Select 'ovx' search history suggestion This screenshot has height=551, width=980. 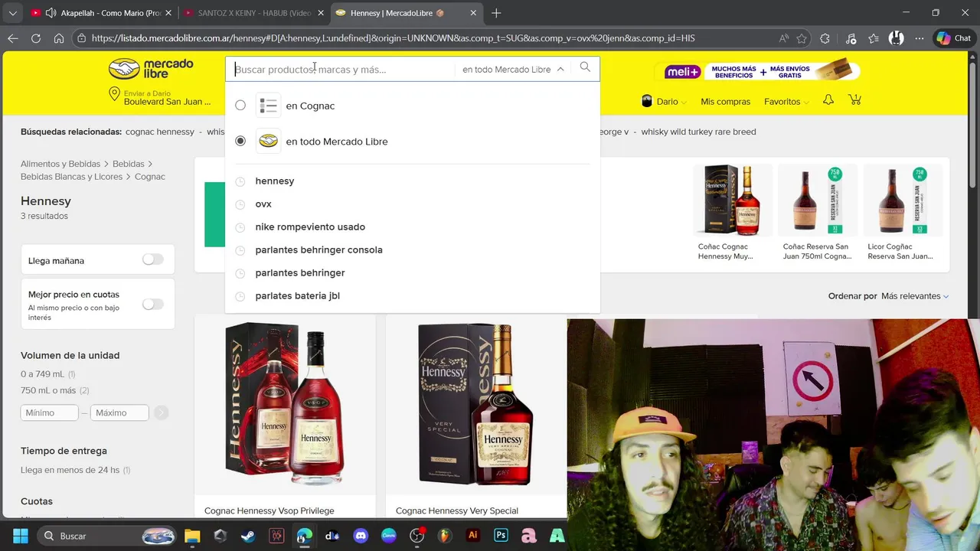(x=263, y=204)
